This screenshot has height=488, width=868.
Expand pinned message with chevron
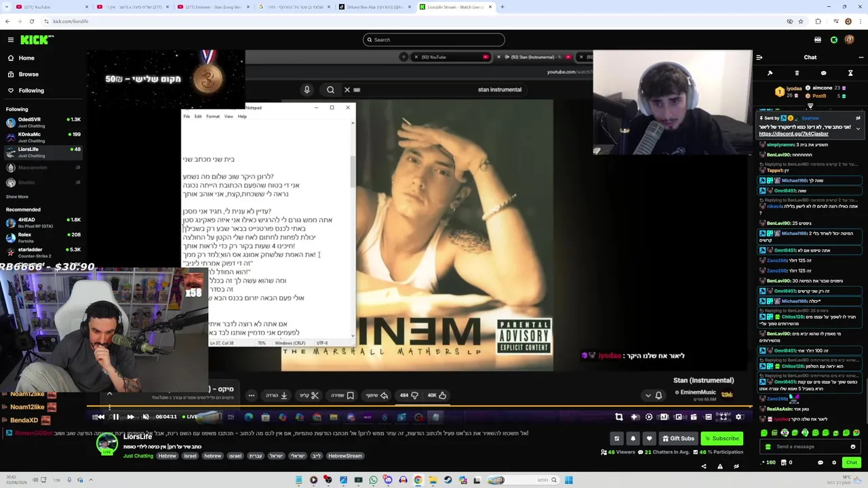(x=858, y=128)
